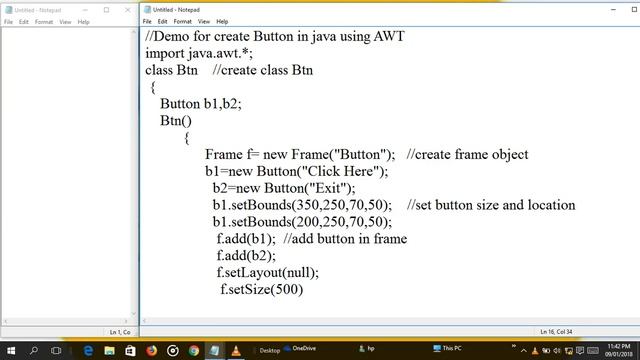Viewport: 640px width, 360px height.
Task: Open Action Center notifications icon
Action: [x=580, y=351]
